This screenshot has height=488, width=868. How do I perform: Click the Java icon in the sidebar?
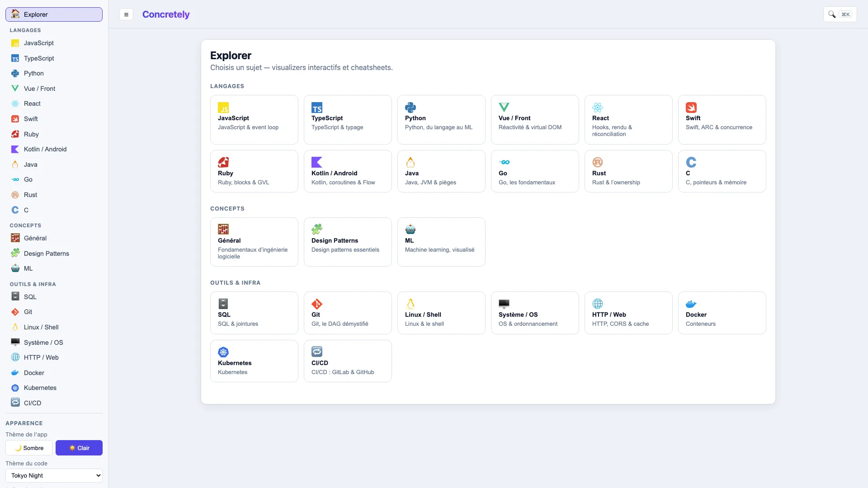tap(15, 164)
